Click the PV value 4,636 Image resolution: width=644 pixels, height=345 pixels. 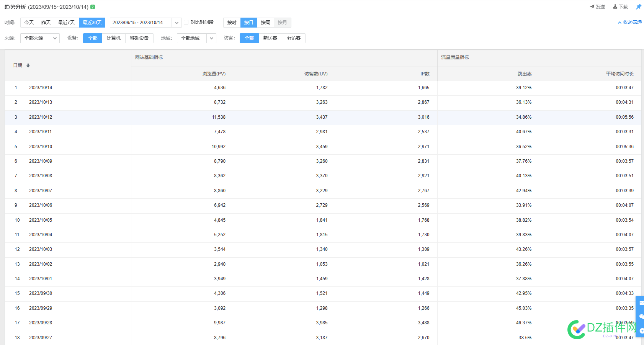220,88
